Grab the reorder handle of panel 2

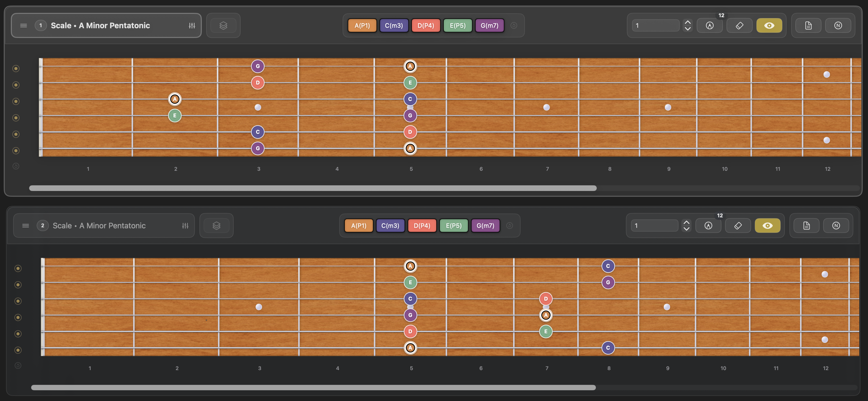click(26, 226)
